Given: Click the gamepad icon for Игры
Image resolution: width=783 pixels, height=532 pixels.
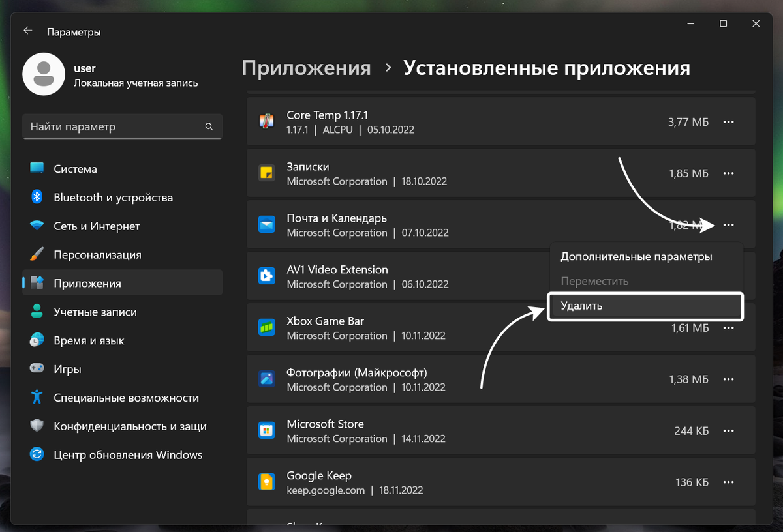Looking at the screenshot, I should 37,369.
